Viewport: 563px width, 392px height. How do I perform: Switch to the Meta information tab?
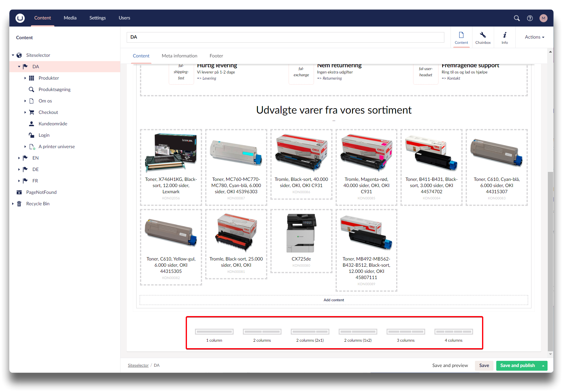179,56
